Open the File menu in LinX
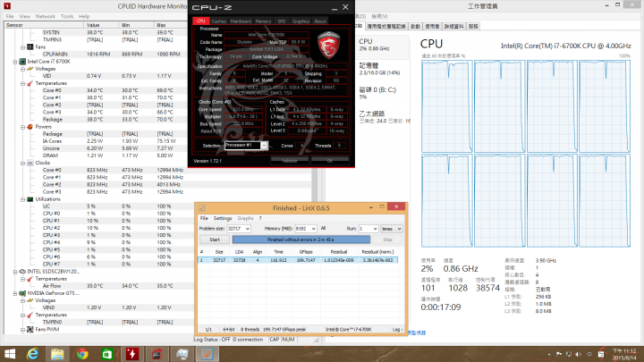644x362 pixels. pos(204,218)
